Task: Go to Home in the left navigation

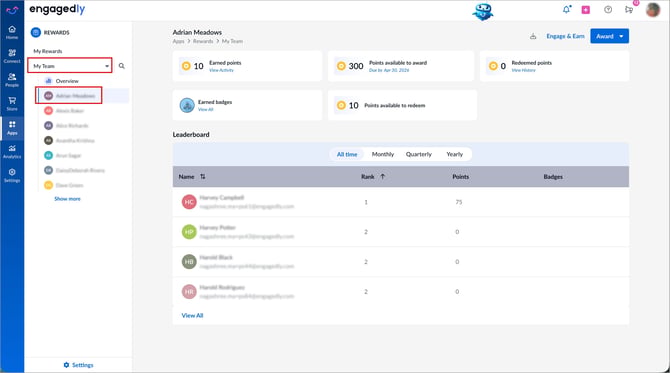Action: [12, 32]
